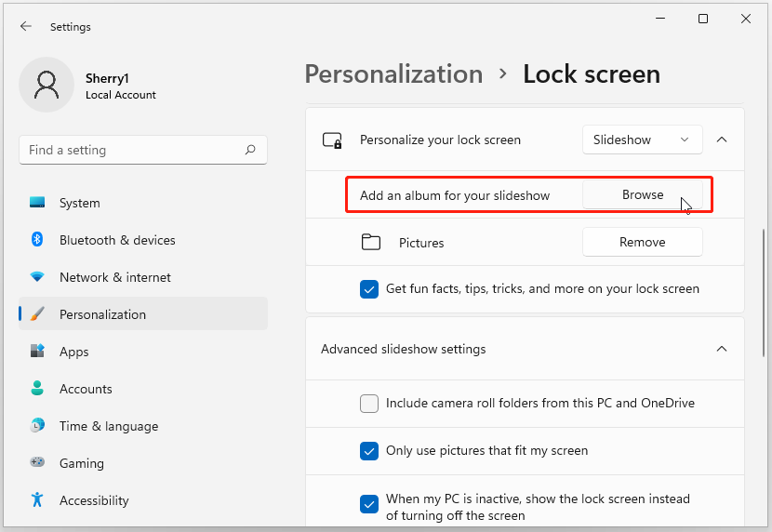Click the Bluetooth & devices icon
The image size is (772, 532).
pyautogui.click(x=37, y=240)
